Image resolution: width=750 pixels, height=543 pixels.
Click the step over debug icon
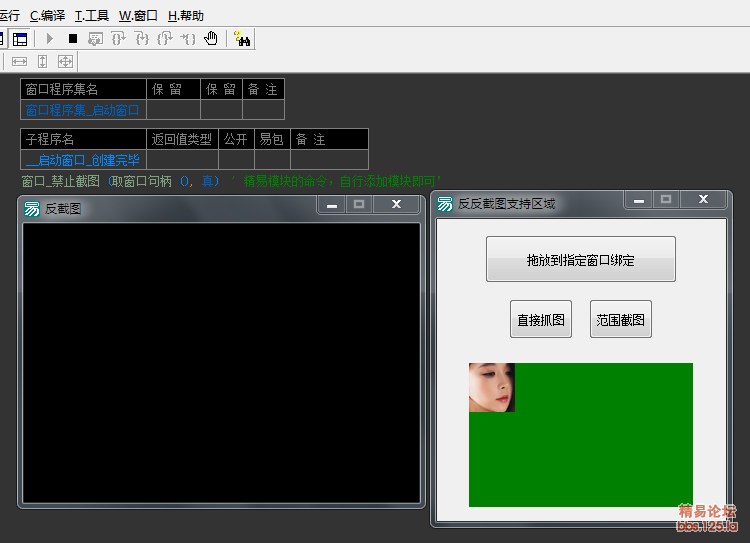click(119, 38)
